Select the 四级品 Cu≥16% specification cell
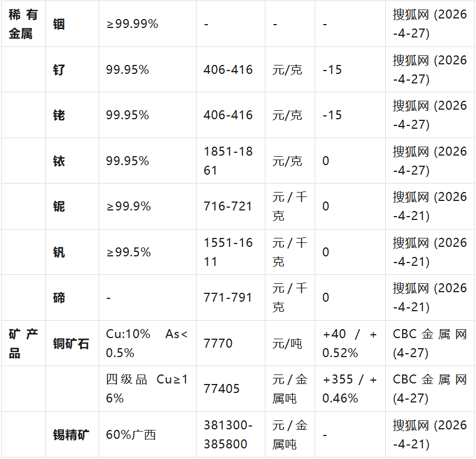Image resolution: width=476 pixels, height=459 pixels. point(147,389)
